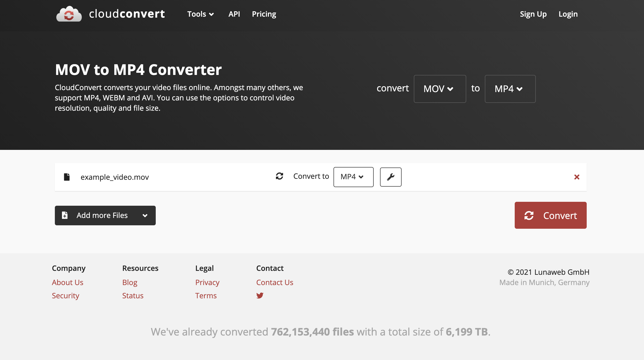
Task: Open the Terms link
Action: tap(206, 296)
